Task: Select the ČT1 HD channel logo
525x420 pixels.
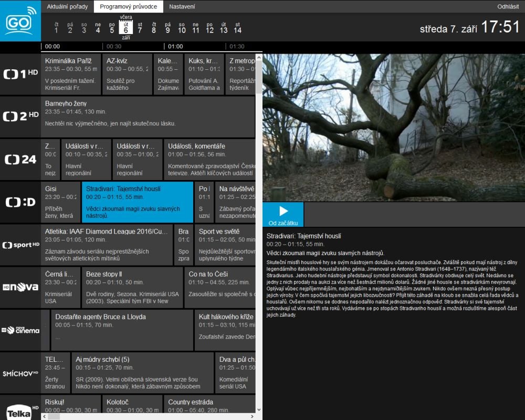Action: [x=20, y=73]
